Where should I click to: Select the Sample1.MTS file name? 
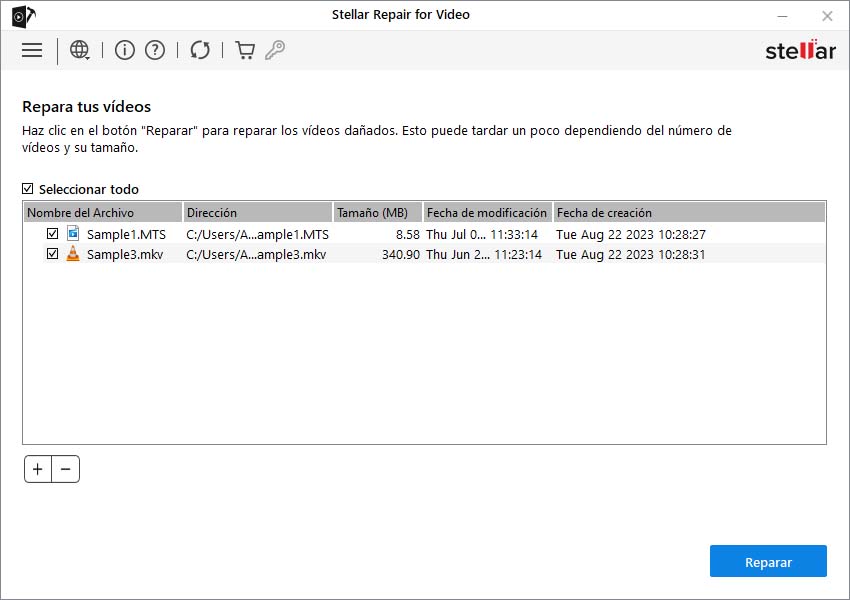[126, 234]
